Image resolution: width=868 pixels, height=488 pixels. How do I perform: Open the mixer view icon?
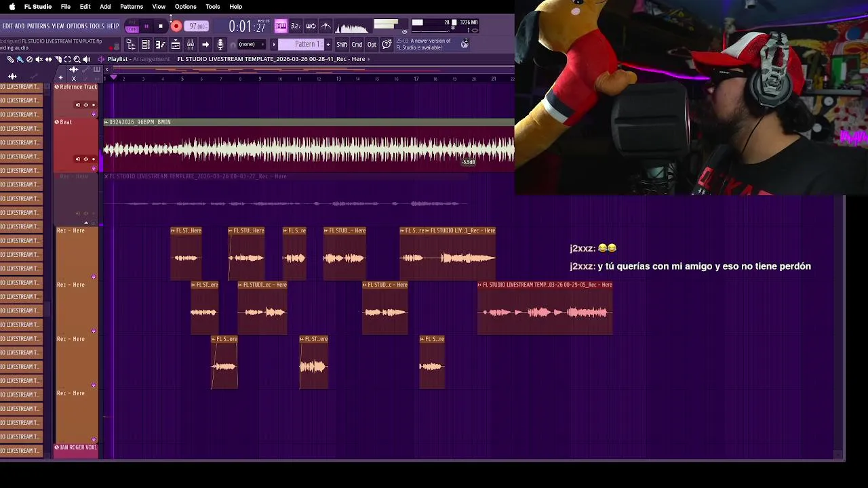pyautogui.click(x=190, y=44)
